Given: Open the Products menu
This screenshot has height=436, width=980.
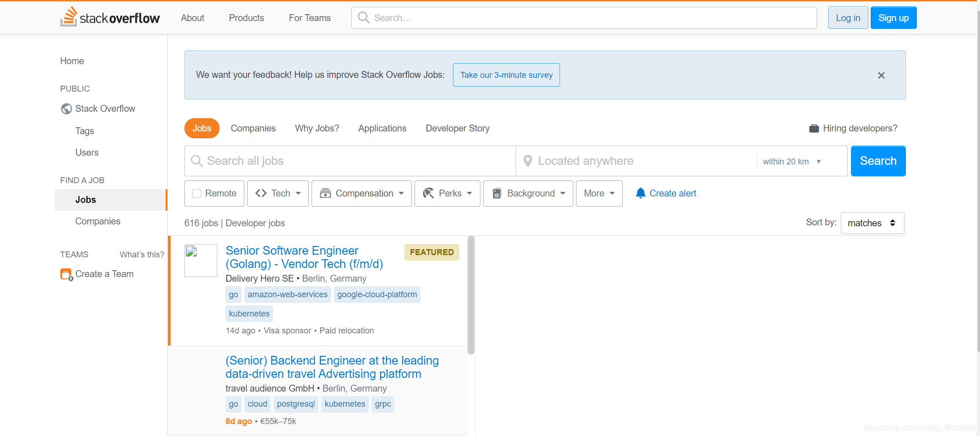Looking at the screenshot, I should (247, 18).
